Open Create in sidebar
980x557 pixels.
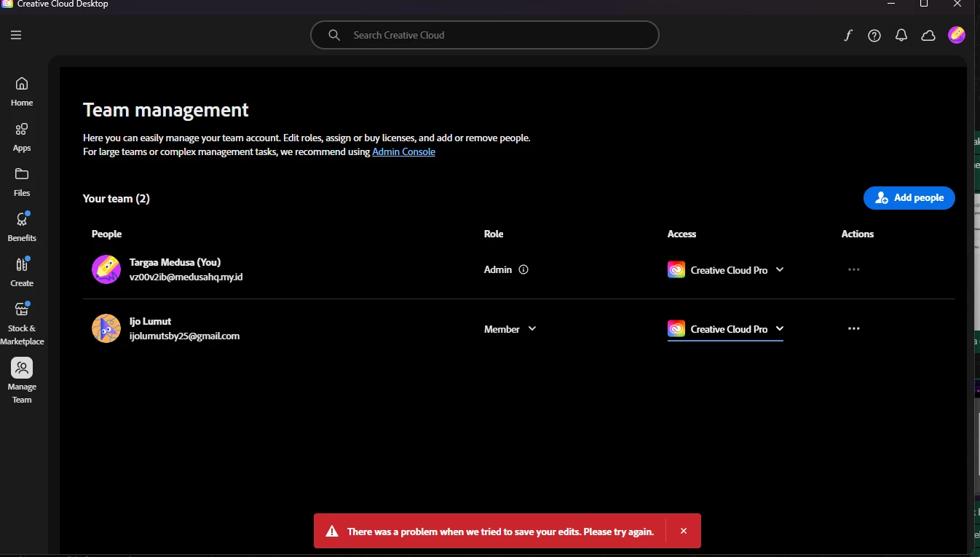(x=22, y=272)
